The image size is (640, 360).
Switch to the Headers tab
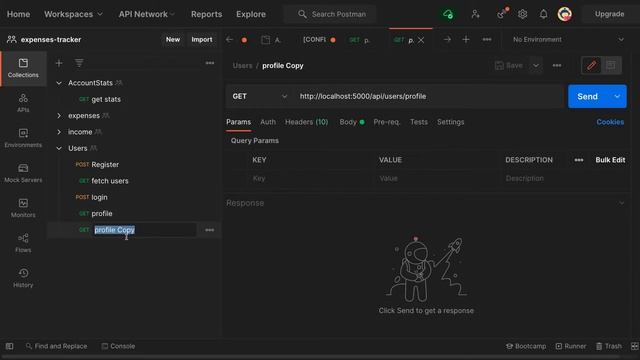pos(307,122)
